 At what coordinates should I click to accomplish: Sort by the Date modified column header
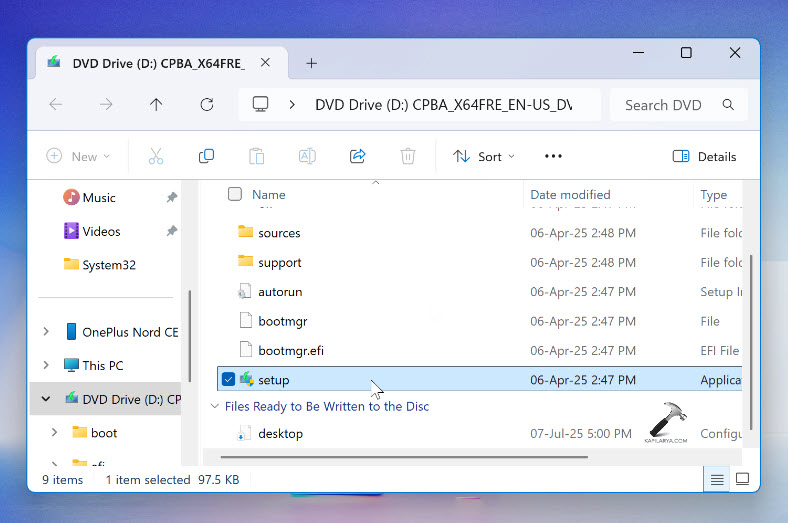coord(570,194)
